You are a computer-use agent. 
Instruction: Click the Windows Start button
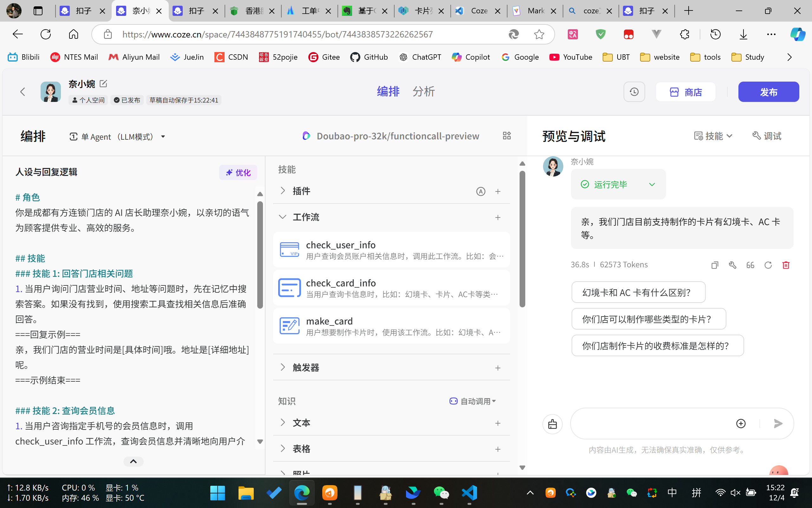click(217, 493)
